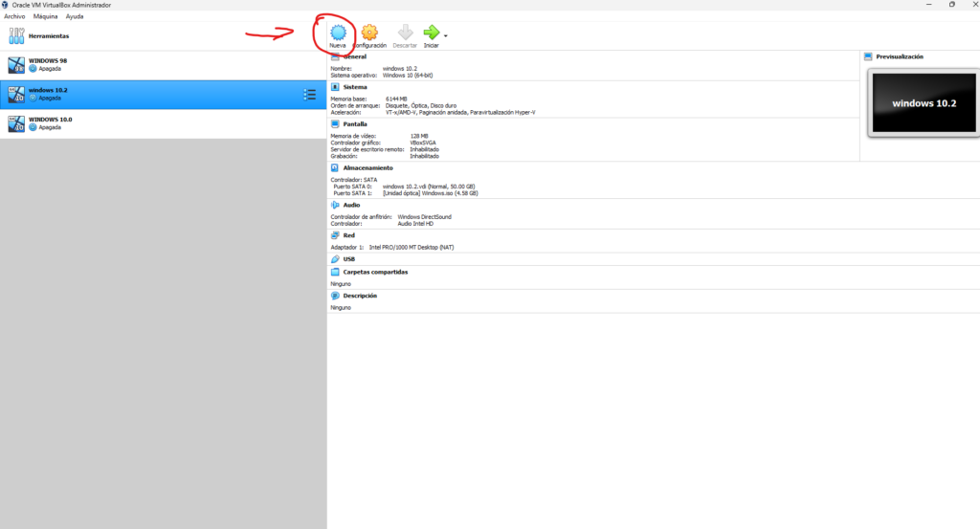Click the Descripción section header

[360, 296]
